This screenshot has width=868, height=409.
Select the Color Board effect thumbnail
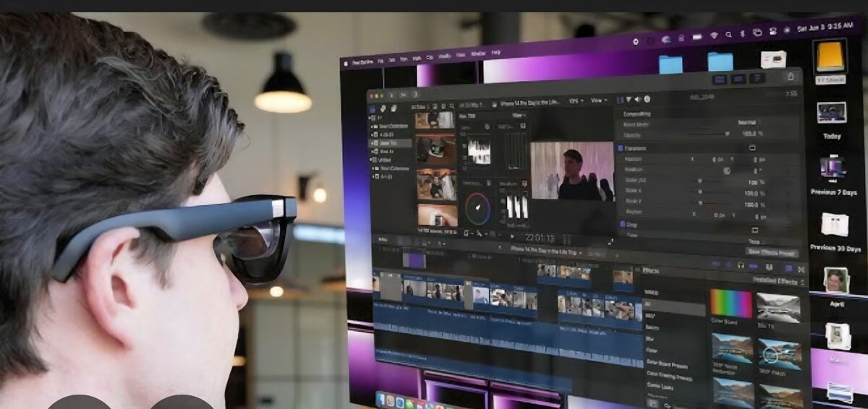click(732, 303)
